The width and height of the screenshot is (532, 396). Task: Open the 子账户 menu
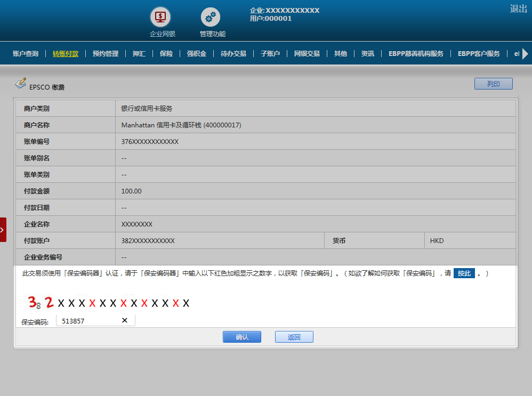[x=270, y=54]
